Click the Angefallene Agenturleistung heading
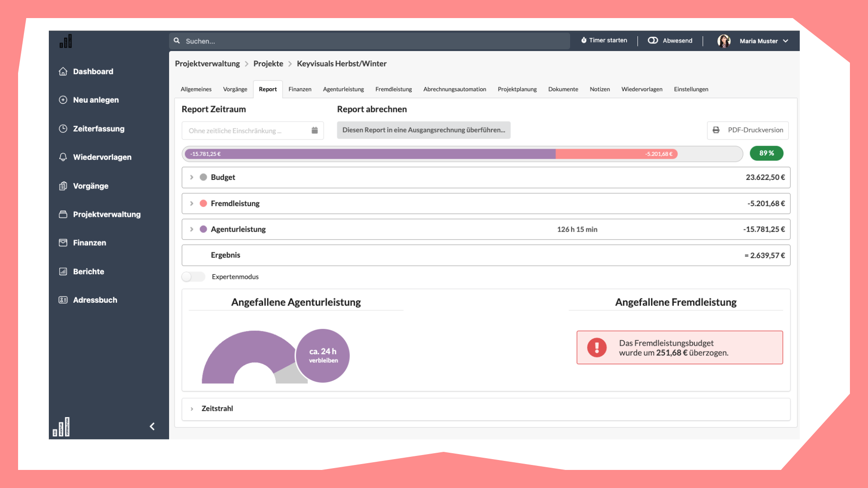 [296, 302]
